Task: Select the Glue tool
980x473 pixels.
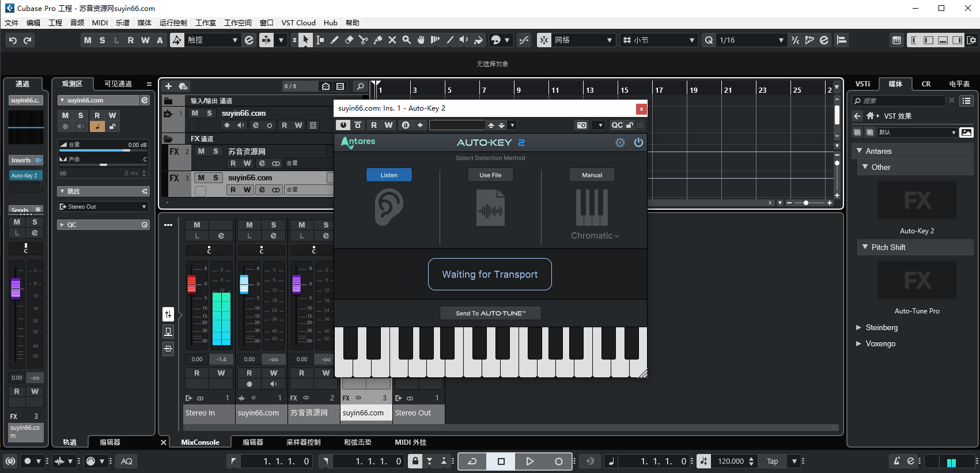Action: (x=378, y=40)
